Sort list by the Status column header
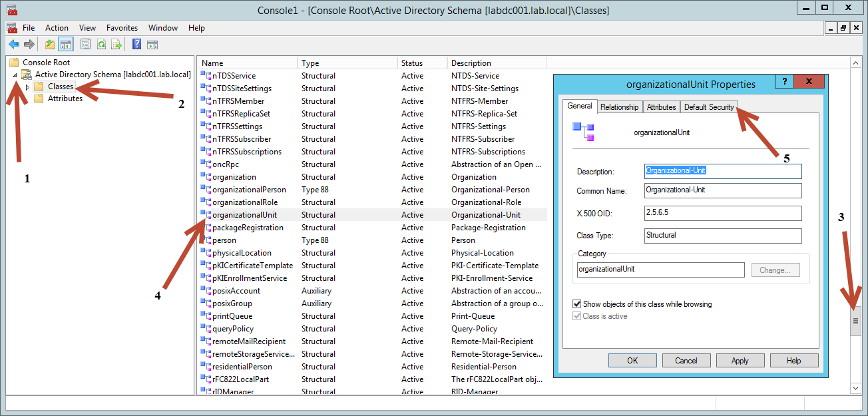 (422, 63)
